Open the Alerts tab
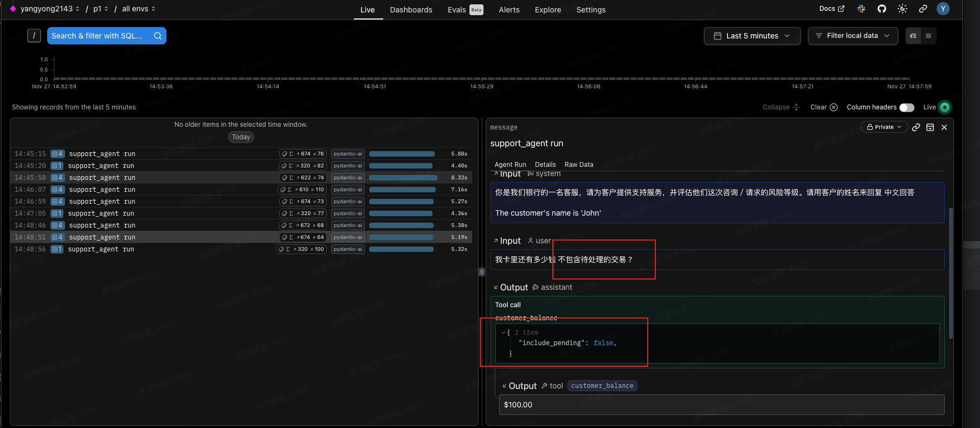Viewport: 980px width, 428px height. (509, 10)
